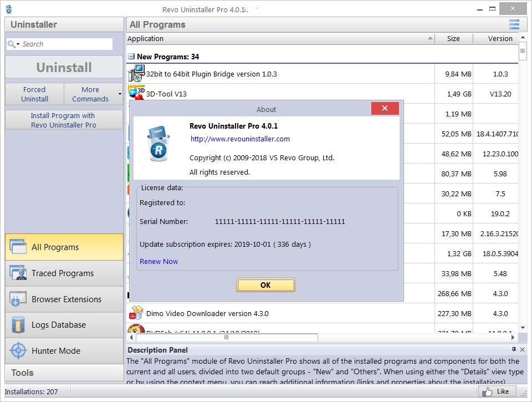Activate Hunter Mode
The image size is (532, 402).
click(x=64, y=351)
